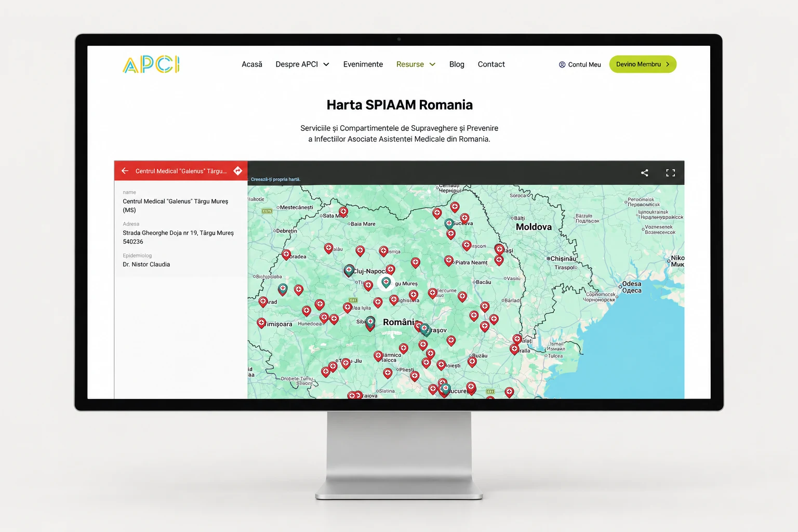
Task: Go back using the red panel's arrow
Action: coord(125,170)
